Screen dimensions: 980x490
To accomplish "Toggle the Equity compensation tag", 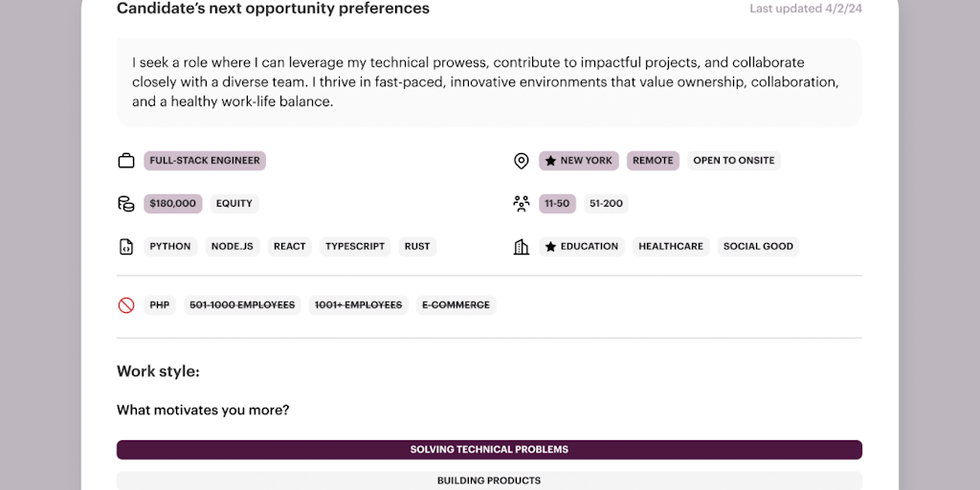I will tap(234, 204).
